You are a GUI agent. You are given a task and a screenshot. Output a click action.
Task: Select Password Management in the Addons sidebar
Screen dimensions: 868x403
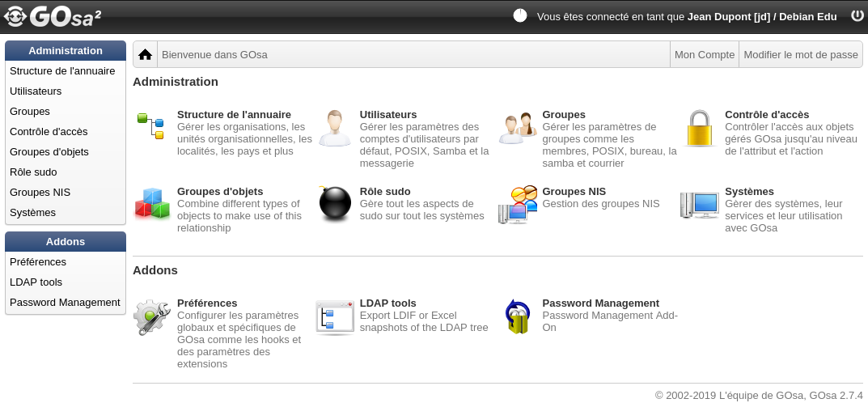(x=65, y=303)
